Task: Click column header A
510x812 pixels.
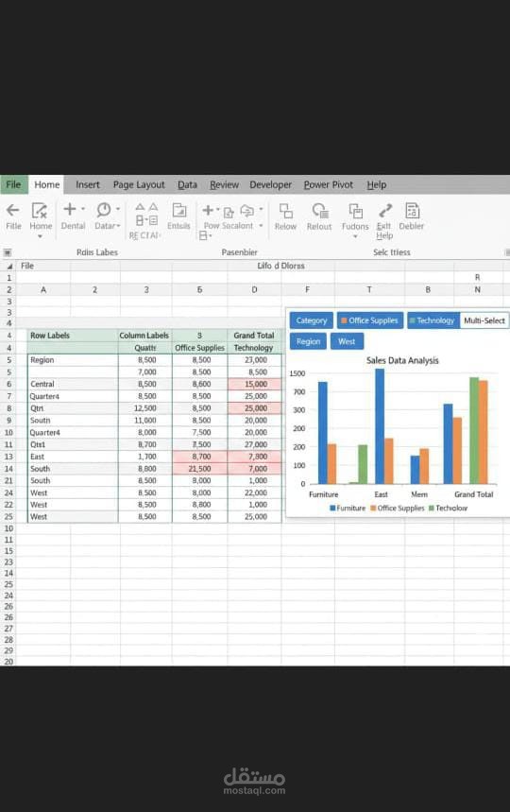Action: [x=43, y=289]
